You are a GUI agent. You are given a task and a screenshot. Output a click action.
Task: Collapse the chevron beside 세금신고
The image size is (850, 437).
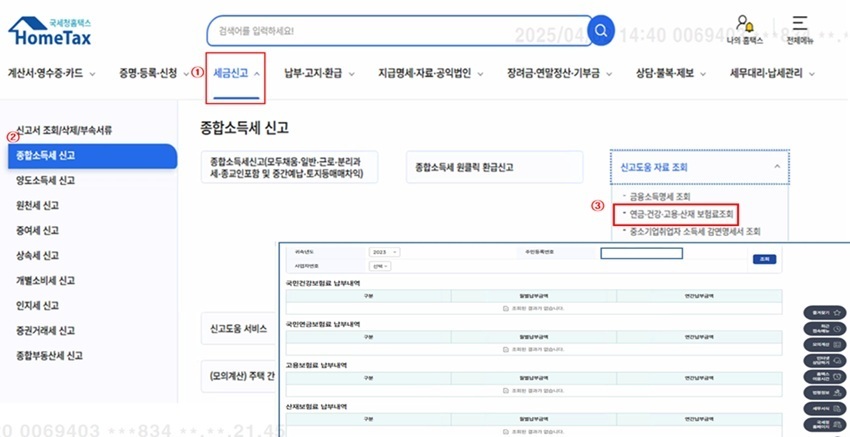click(256, 74)
